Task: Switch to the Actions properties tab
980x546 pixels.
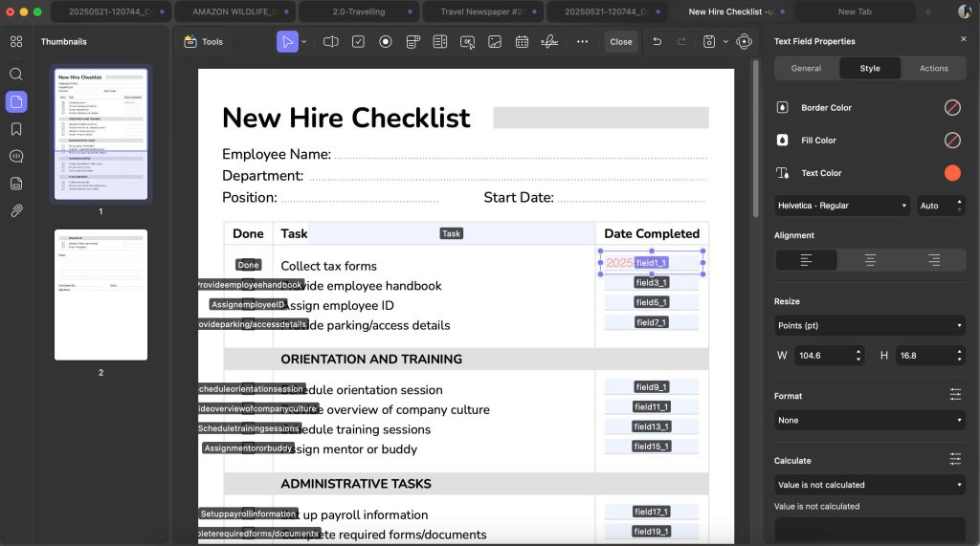Action: [x=933, y=68]
